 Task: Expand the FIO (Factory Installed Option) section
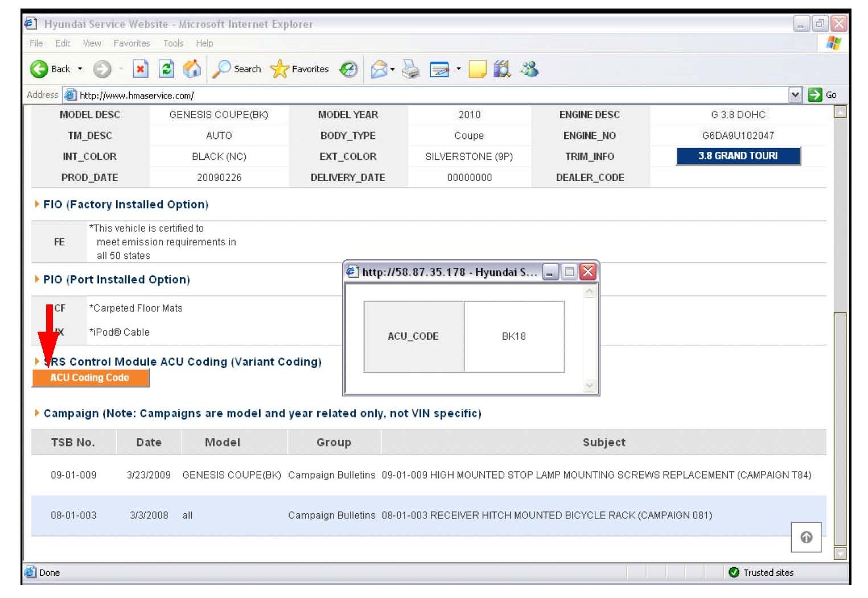click(x=125, y=204)
